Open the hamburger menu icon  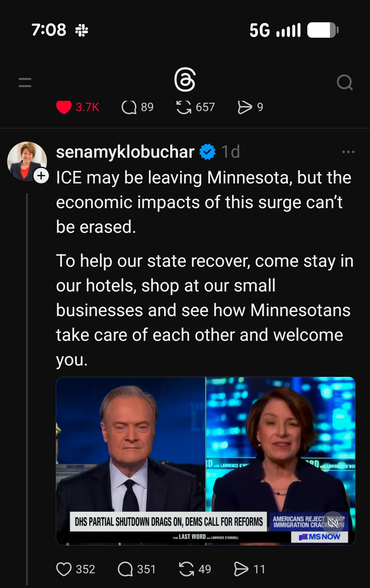pyautogui.click(x=25, y=82)
